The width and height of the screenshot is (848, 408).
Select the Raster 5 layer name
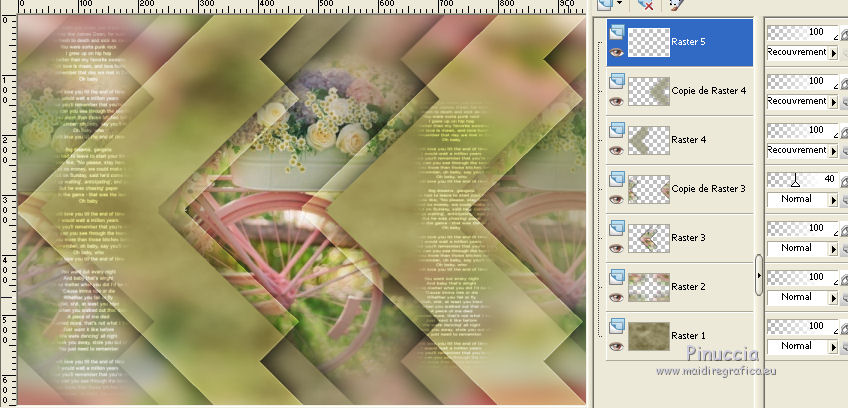click(688, 42)
